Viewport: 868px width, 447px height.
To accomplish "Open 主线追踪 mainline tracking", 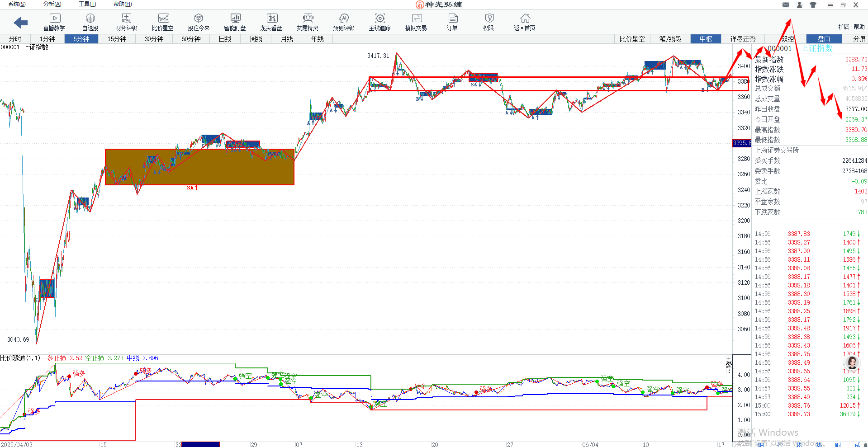I will click(379, 22).
